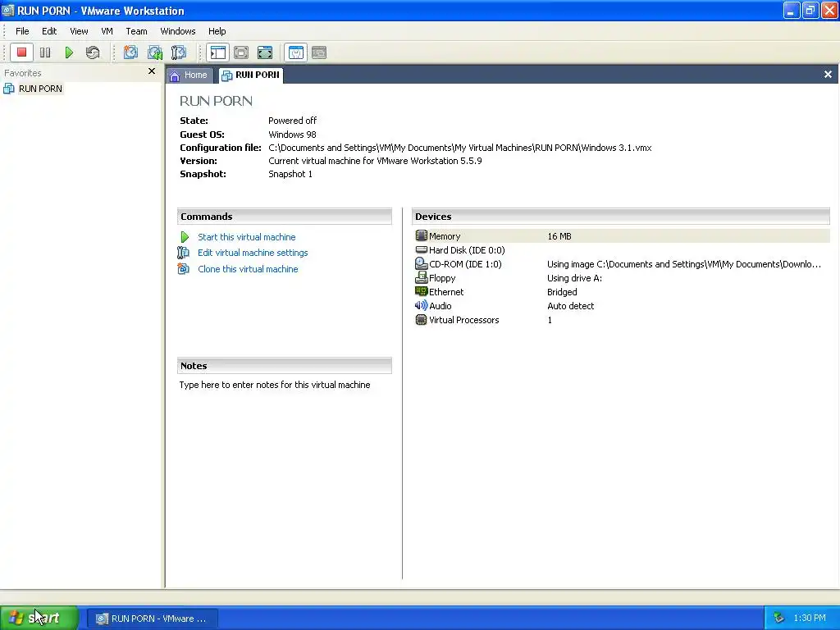Click the Floppy Using drive A: value
Screen dimensions: 840x630
tap(574, 278)
